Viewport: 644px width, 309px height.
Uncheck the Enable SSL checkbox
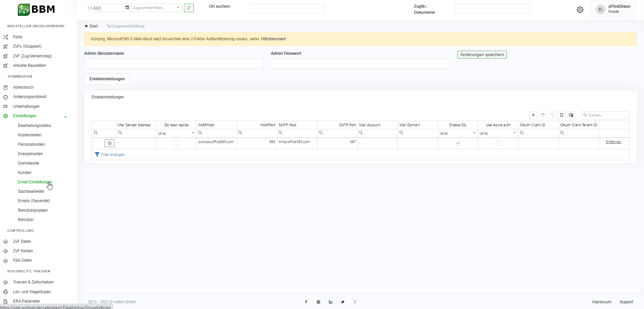tap(458, 143)
